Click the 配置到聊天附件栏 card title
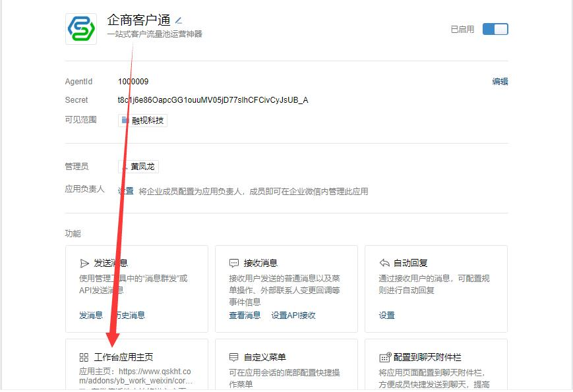The width and height of the screenshot is (573, 392). pyautogui.click(x=427, y=357)
